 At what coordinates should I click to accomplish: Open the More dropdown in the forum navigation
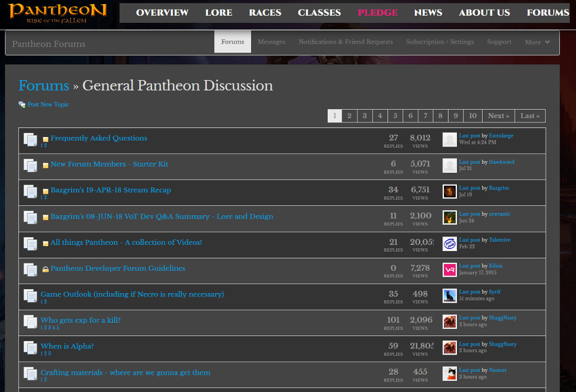tap(536, 42)
